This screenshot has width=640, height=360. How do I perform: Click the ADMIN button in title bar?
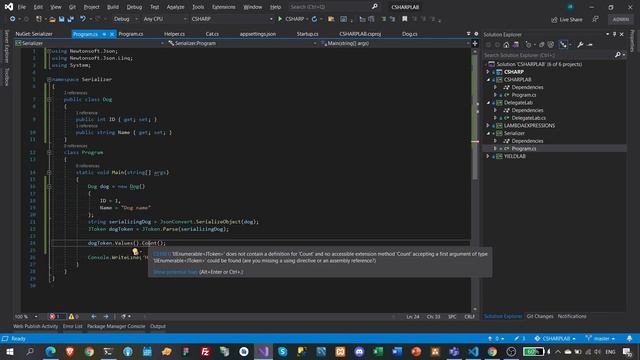click(x=620, y=19)
